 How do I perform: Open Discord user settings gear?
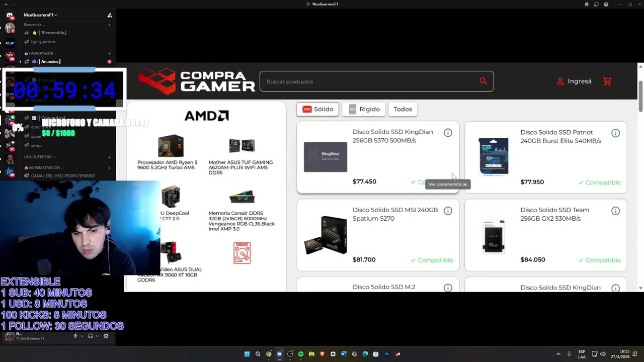coord(106,336)
